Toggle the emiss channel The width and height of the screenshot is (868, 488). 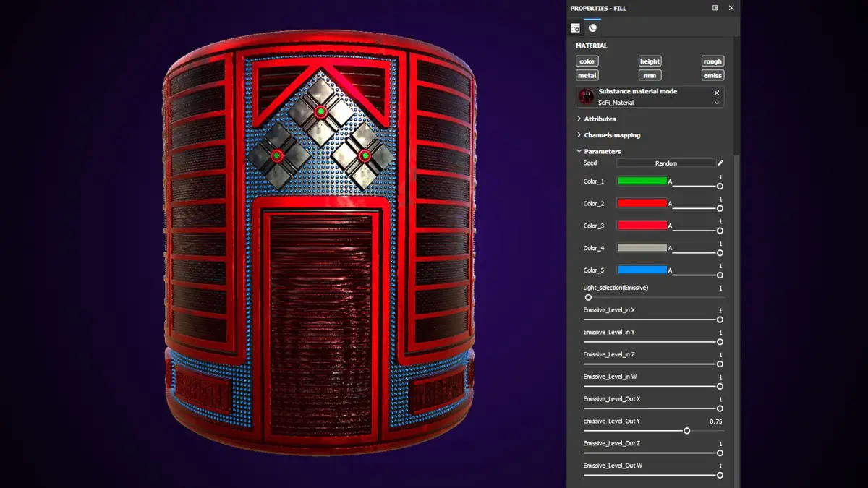click(x=712, y=75)
